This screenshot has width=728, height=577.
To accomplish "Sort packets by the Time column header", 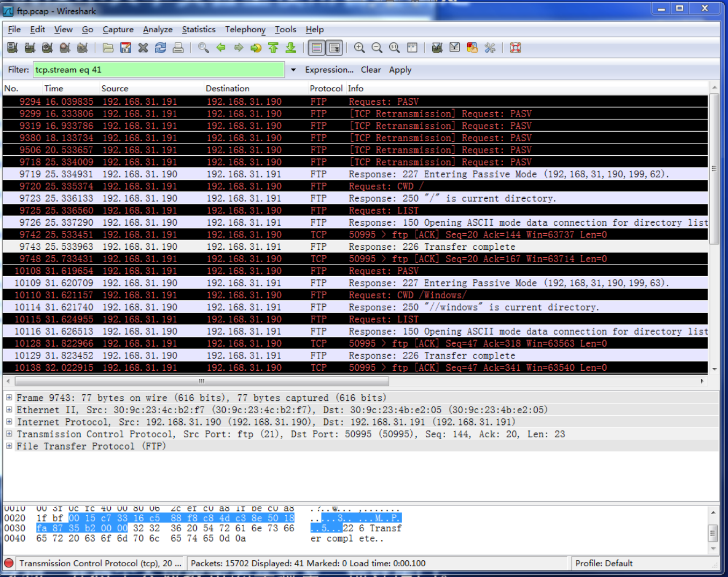I will pyautogui.click(x=70, y=89).
